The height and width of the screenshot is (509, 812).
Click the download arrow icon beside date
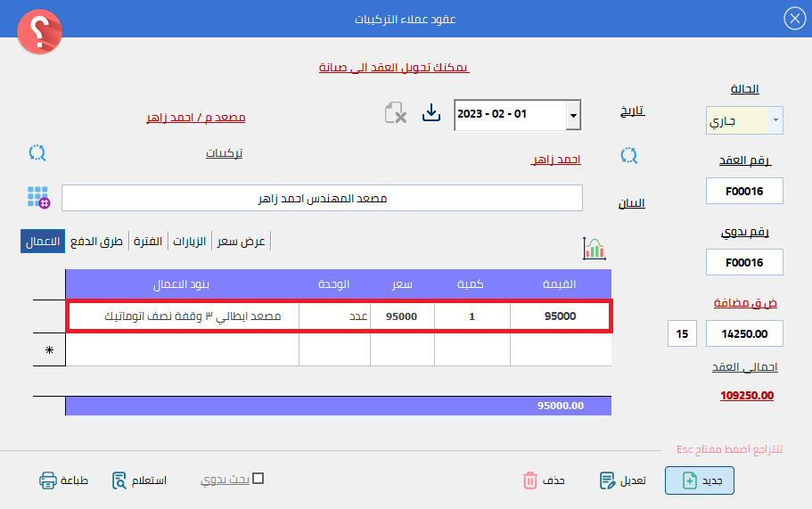point(431,113)
